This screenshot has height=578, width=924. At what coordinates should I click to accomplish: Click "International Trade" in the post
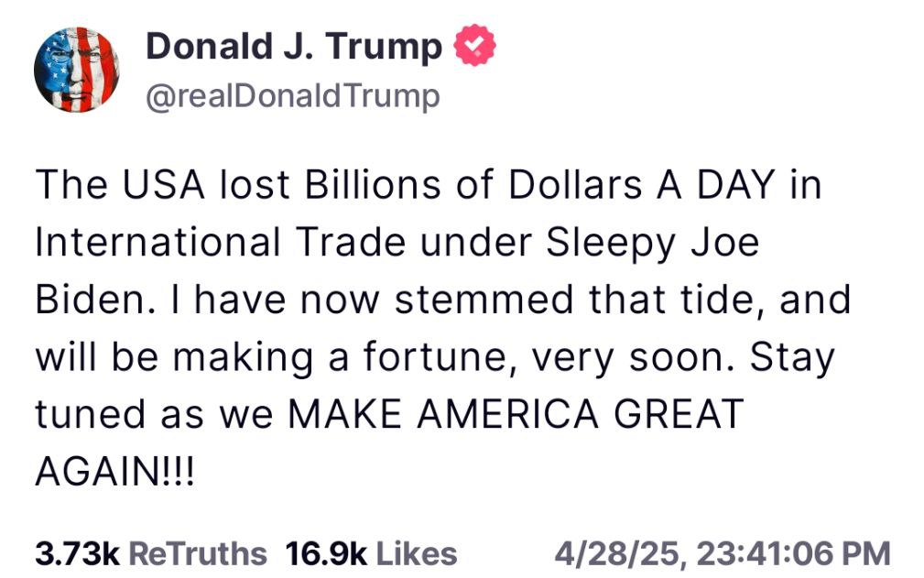[x=221, y=242]
